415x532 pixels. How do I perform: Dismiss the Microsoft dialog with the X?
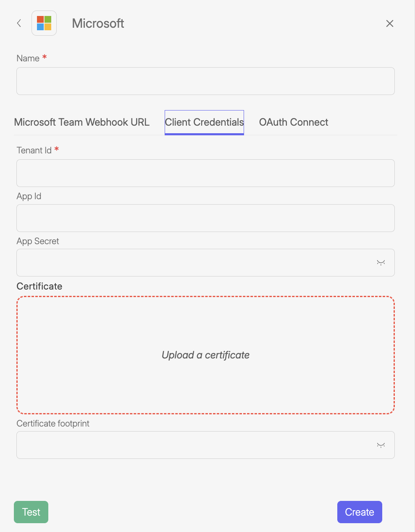tap(389, 24)
